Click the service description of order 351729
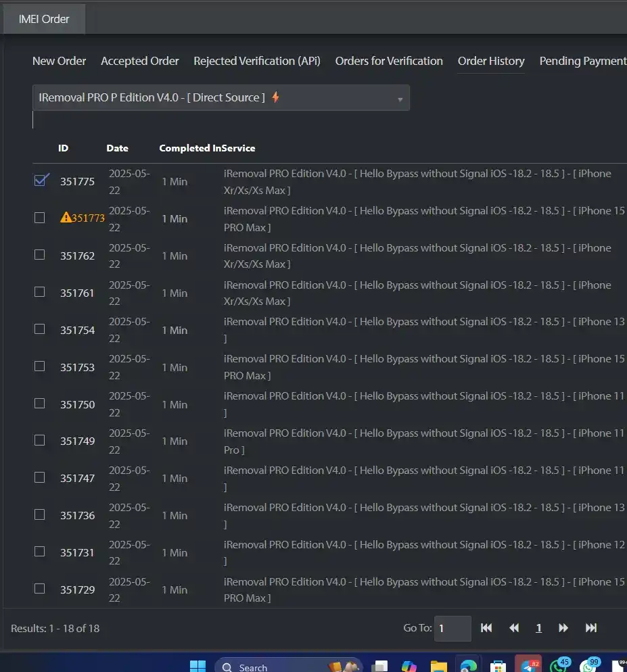 (423, 590)
